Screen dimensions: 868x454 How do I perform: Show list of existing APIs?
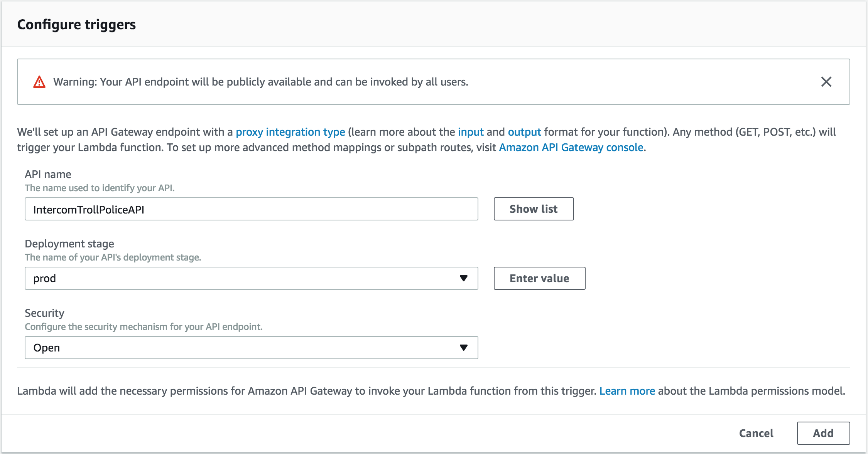(533, 209)
